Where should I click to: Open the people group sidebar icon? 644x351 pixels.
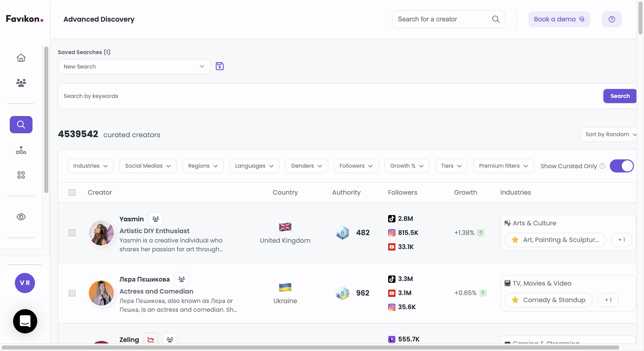(21, 83)
